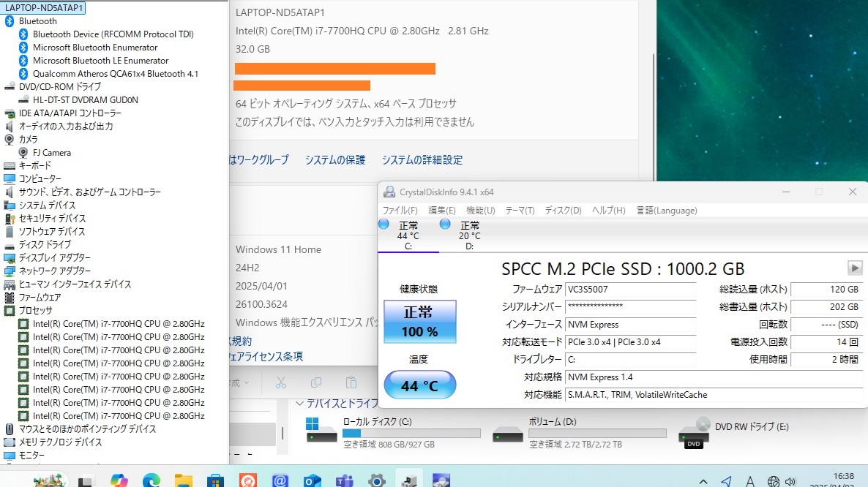Open the Local Disk (C:) drive icon
The height and width of the screenshot is (487, 868).
click(x=320, y=431)
